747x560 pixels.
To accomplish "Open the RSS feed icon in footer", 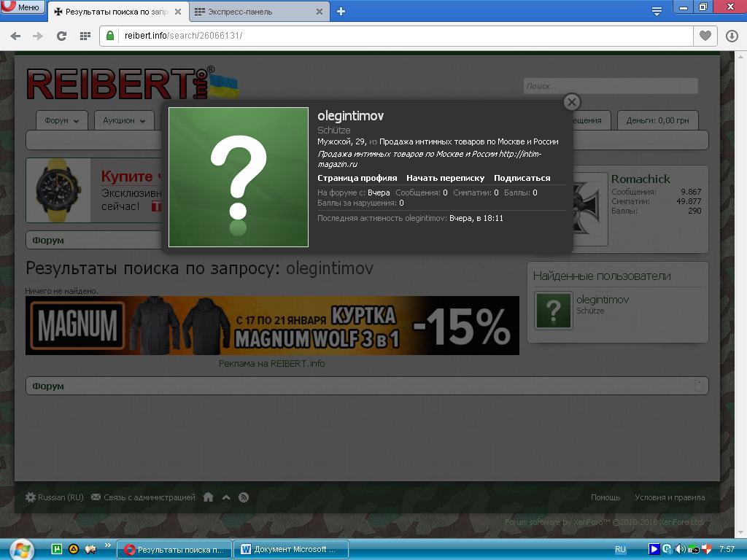I will [x=244, y=497].
